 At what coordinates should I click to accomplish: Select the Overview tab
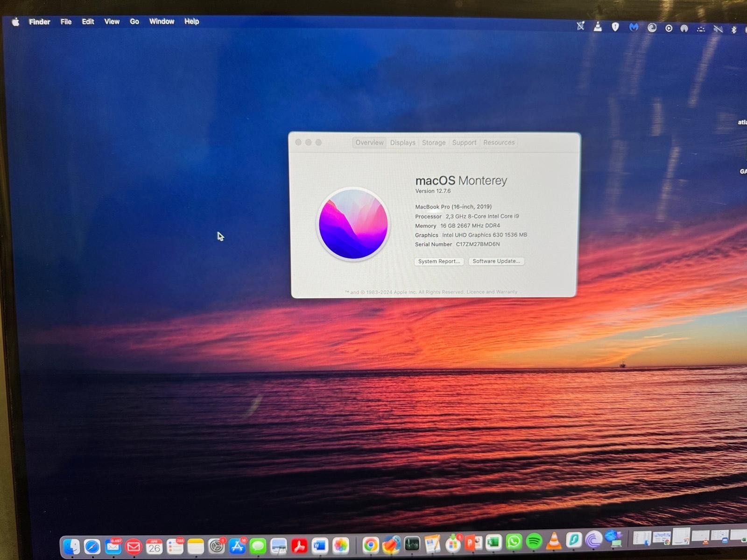369,142
